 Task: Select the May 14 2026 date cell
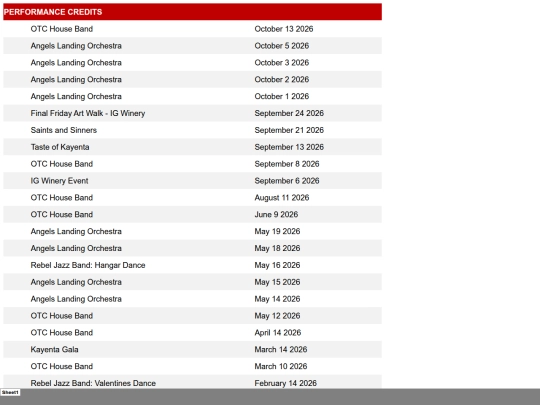(x=277, y=299)
